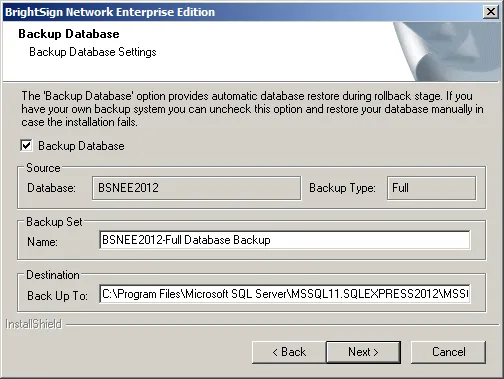
Task: Click the 'Back Up To:' label
Action: click(x=57, y=296)
